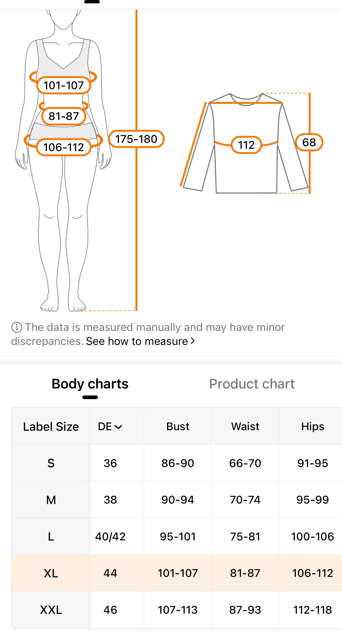Pick the M label size row
The height and width of the screenshot is (644, 342).
click(x=51, y=500)
